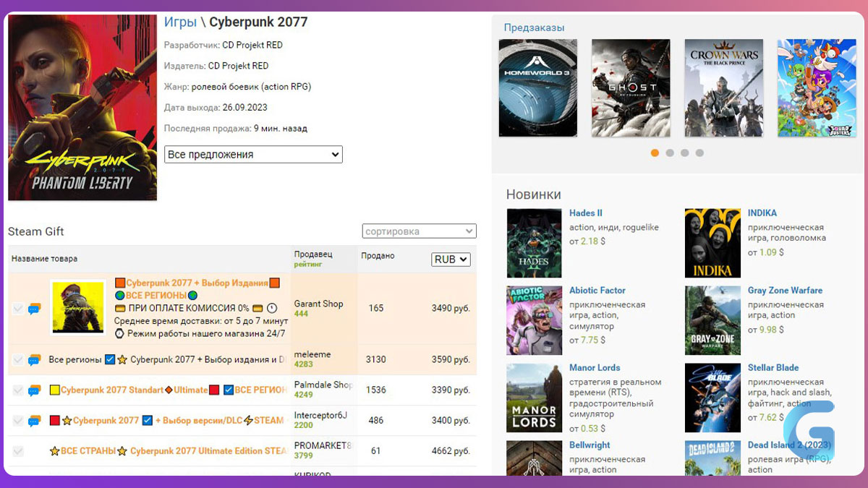Open the 'Предзаказы' preorders link
This screenshot has width=868, height=488.
click(x=535, y=27)
